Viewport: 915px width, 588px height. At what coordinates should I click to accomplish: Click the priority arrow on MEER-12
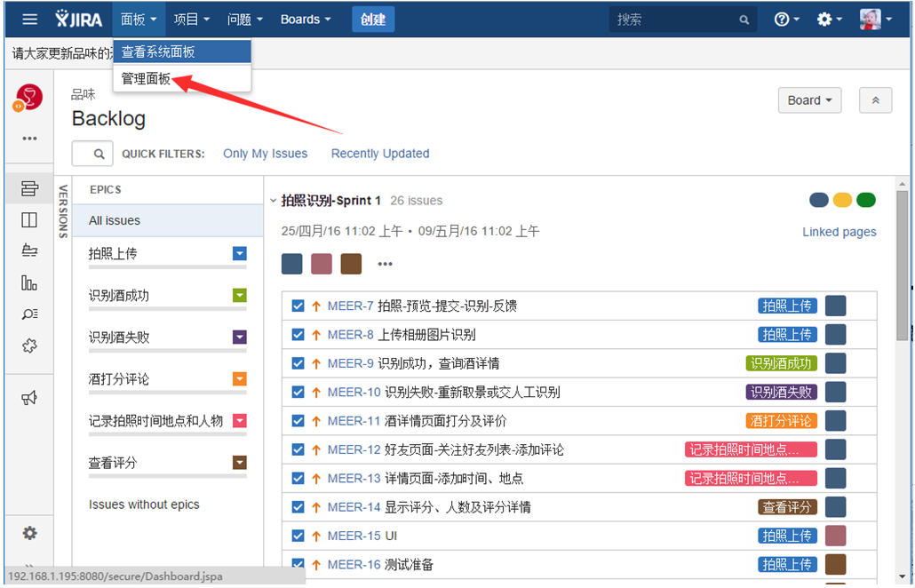pos(316,449)
